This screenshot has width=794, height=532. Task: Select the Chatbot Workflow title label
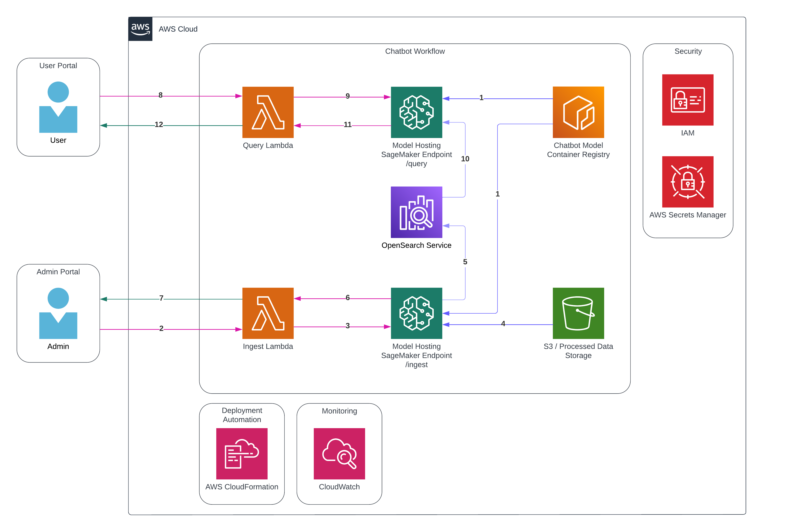415,51
